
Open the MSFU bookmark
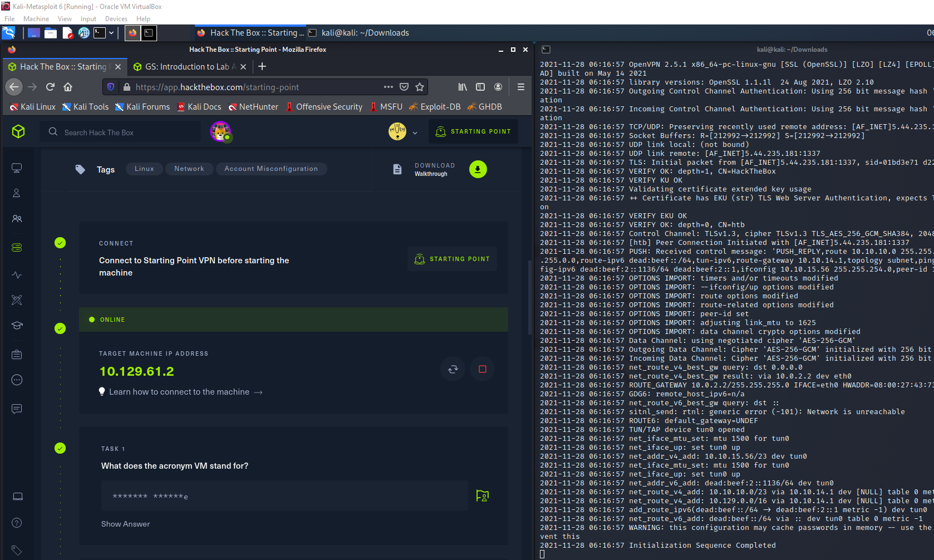[386, 107]
